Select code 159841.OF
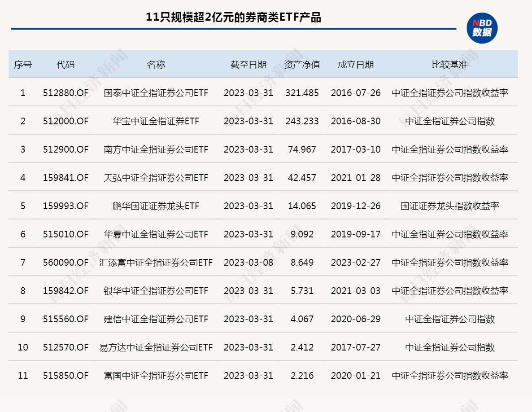 pos(65,177)
